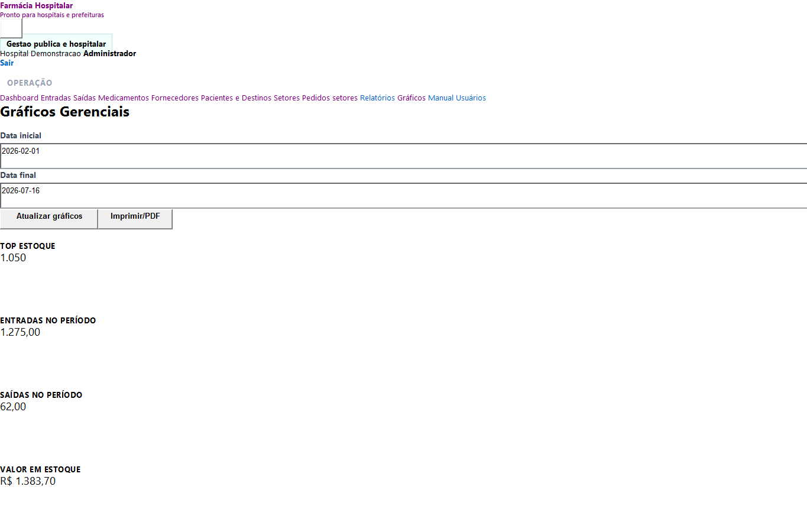Navigate to Setores
This screenshot has width=807, height=532.
tap(287, 98)
